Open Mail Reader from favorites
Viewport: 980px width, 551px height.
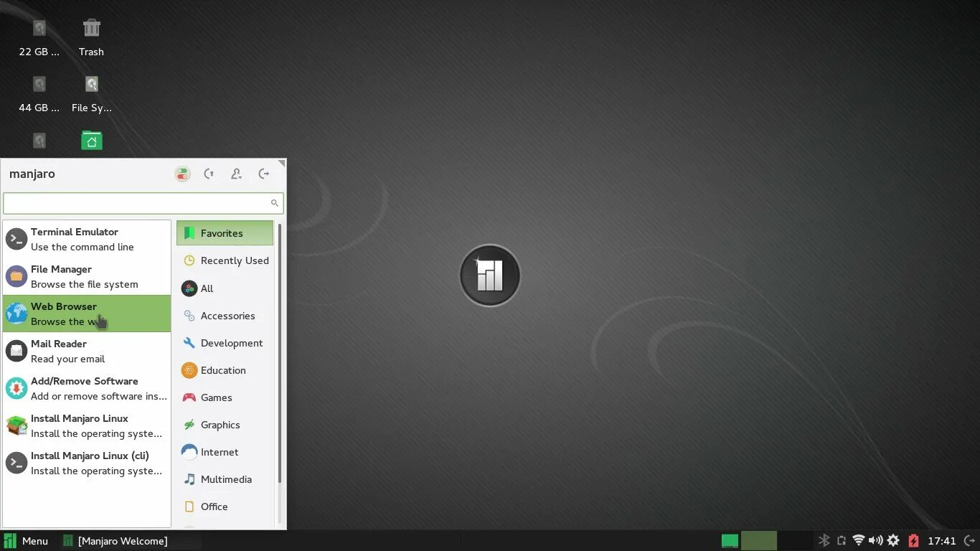click(x=87, y=351)
